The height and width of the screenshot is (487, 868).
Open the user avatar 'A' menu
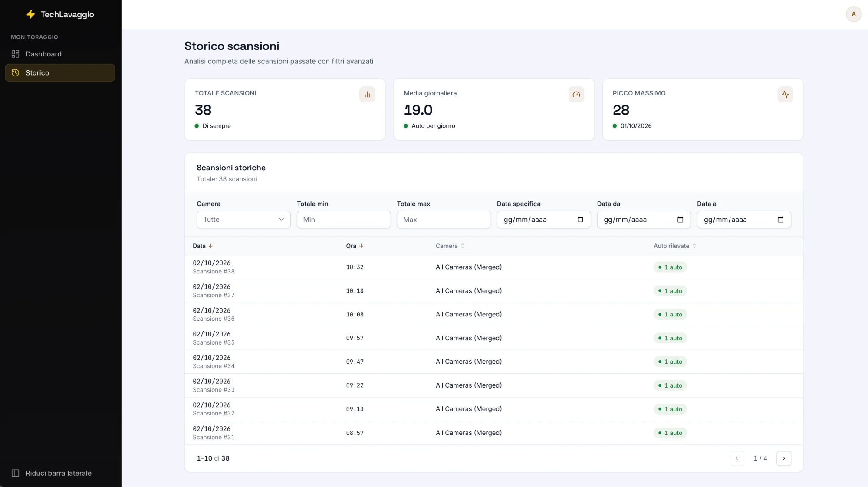pyautogui.click(x=853, y=14)
